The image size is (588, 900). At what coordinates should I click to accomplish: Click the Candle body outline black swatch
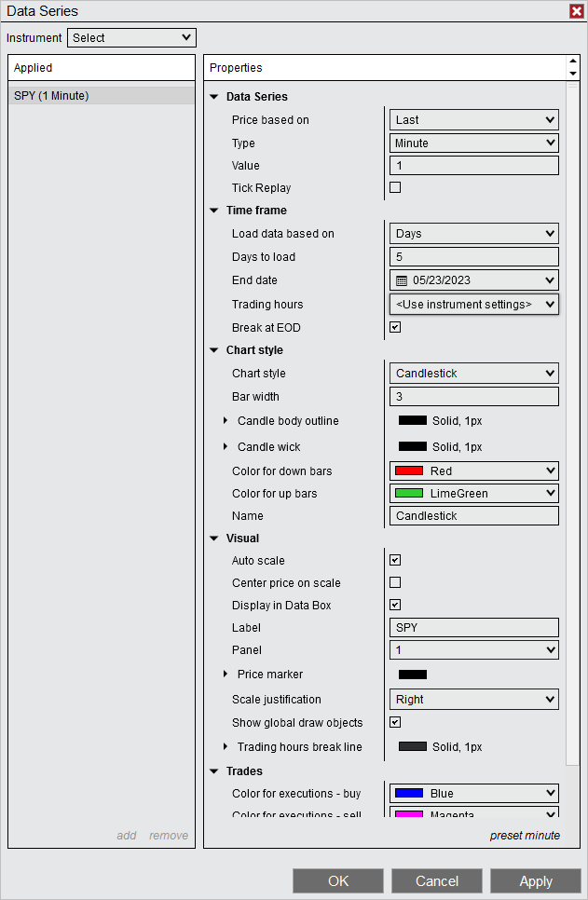(x=412, y=421)
